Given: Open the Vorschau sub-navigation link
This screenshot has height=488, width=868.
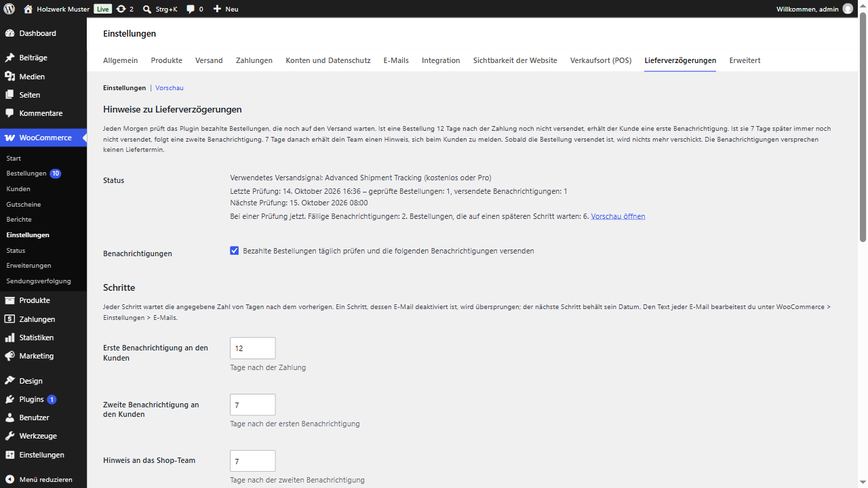Looking at the screenshot, I should [x=170, y=88].
